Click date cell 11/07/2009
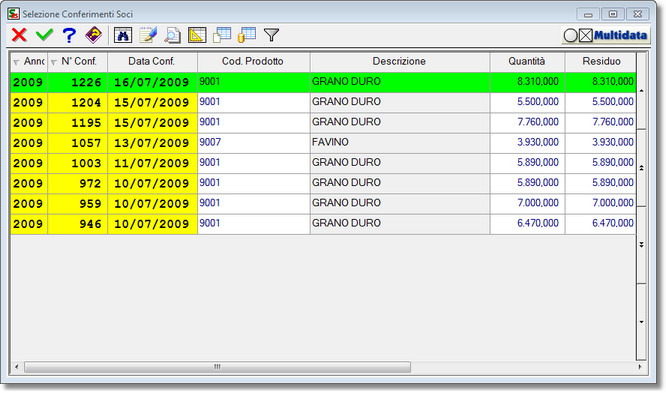The width and height of the screenshot is (666, 393). click(152, 163)
